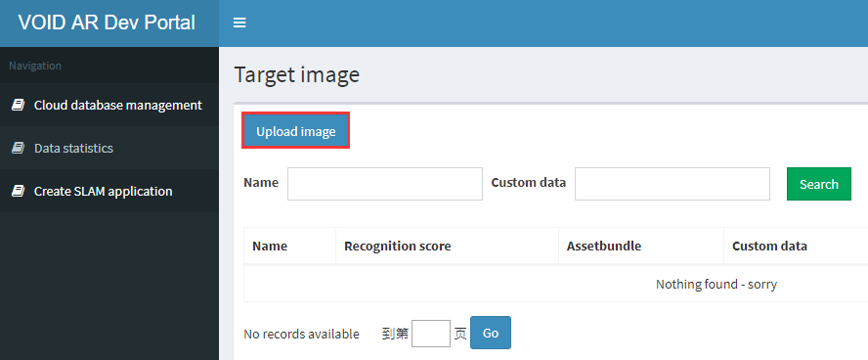Screen dimensions: 868x360
Task: Click the Assetbundle column header
Action: (x=604, y=246)
